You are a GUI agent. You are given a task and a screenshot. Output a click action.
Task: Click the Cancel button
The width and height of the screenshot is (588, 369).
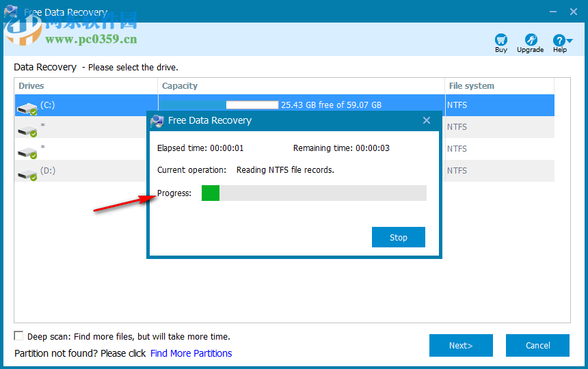(x=538, y=345)
